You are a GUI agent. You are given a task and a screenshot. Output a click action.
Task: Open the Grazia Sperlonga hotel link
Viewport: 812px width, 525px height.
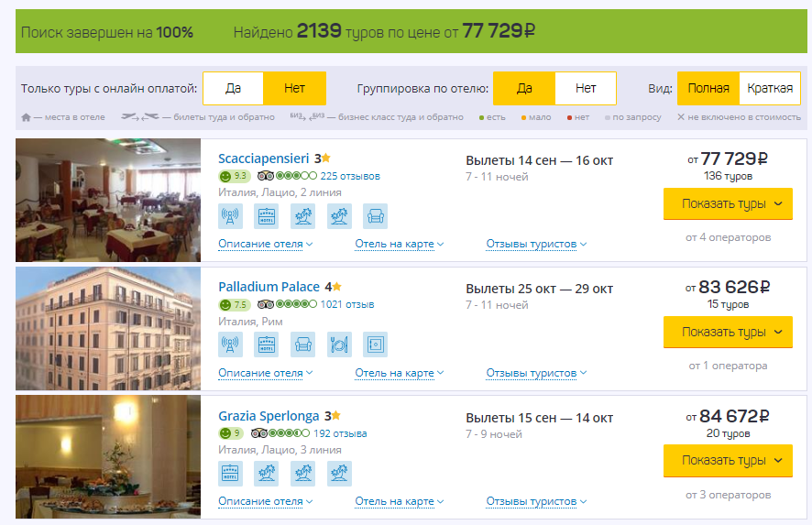click(x=269, y=416)
